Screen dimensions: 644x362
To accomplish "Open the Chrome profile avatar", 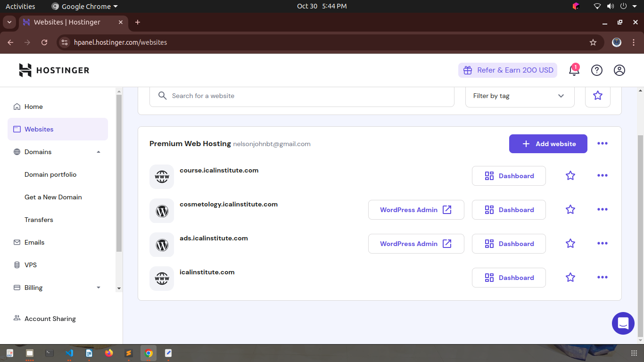I will pyautogui.click(x=617, y=42).
